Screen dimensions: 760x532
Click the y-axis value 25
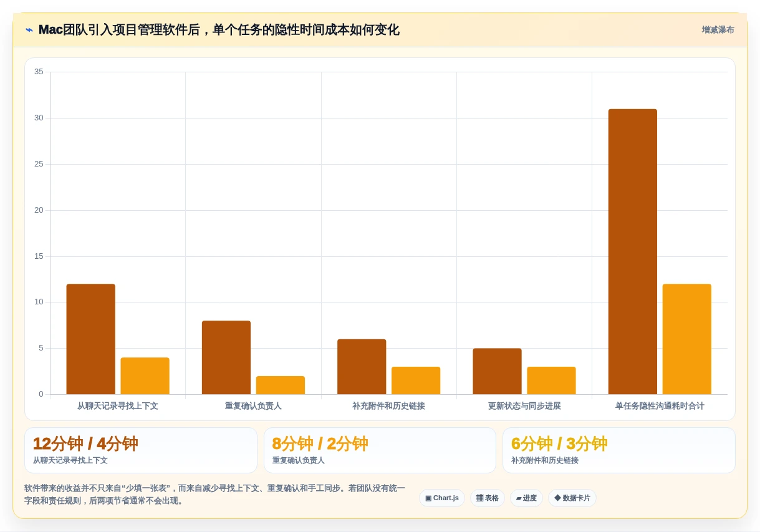coord(39,164)
